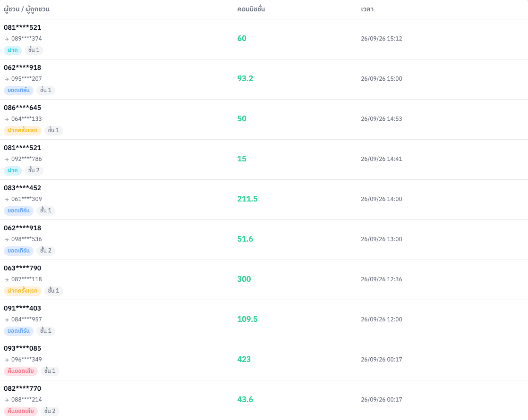528x420 pixels.
Task: Click the ผู้ชวน / ผู้ถูกชวน column header
Action: pos(26,9)
